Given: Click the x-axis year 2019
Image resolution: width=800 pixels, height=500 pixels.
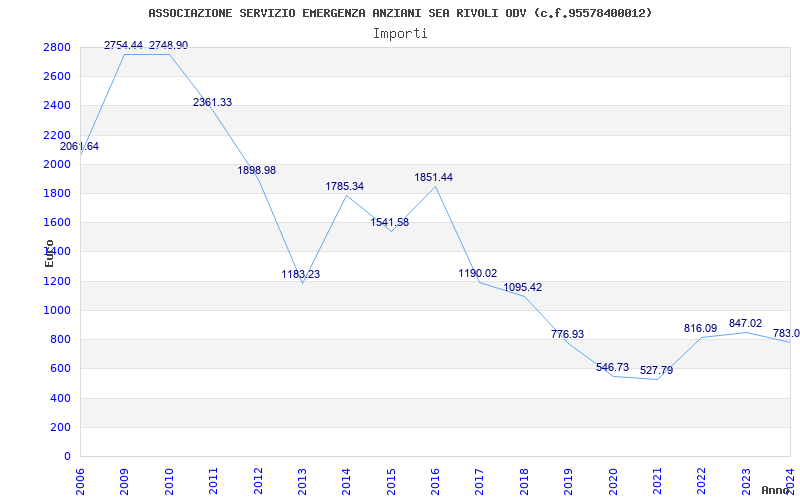Looking at the screenshot, I should tap(568, 481).
